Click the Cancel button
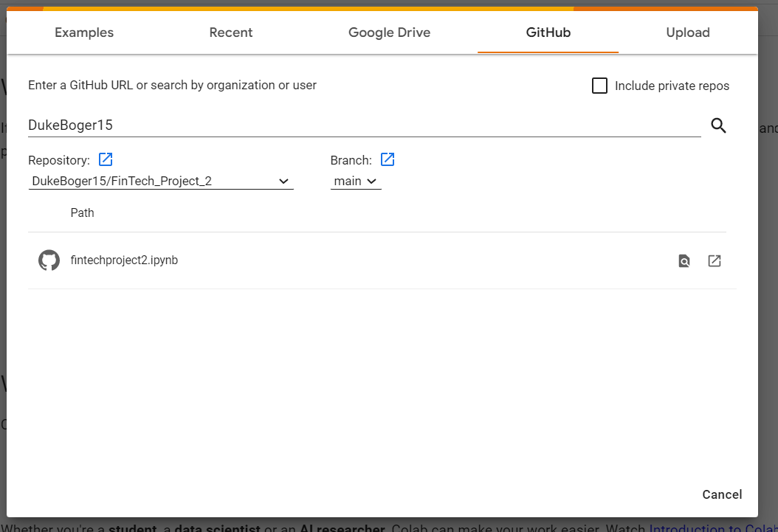 pyautogui.click(x=721, y=494)
